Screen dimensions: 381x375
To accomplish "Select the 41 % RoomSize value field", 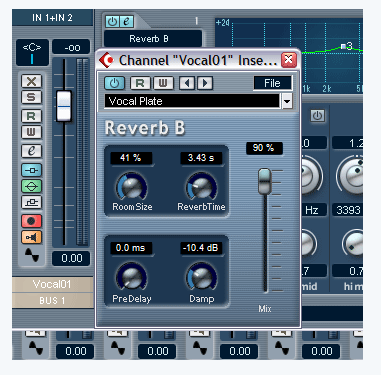I will [x=131, y=158].
